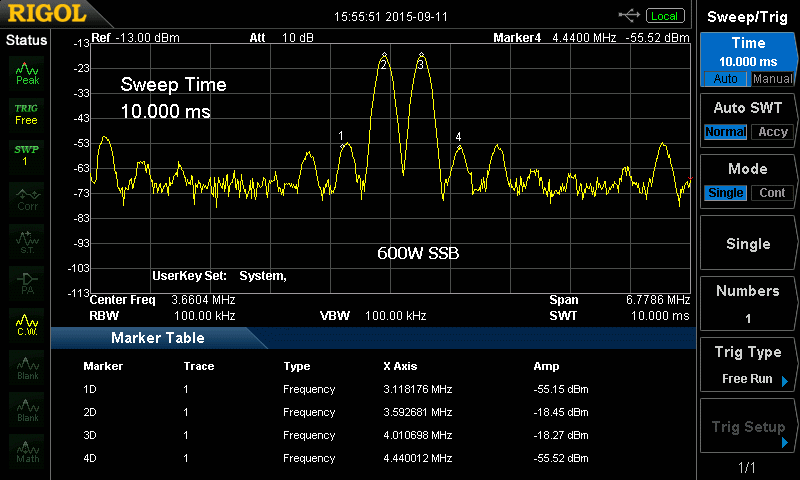The image size is (800, 480).
Task: Select the C.W. trace status icon
Action: click(x=27, y=324)
